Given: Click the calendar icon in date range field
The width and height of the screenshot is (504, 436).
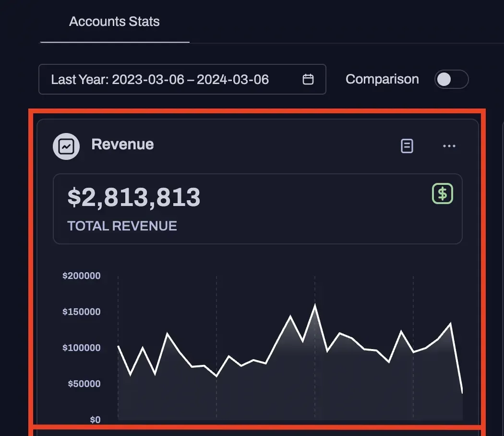Looking at the screenshot, I should (x=308, y=79).
